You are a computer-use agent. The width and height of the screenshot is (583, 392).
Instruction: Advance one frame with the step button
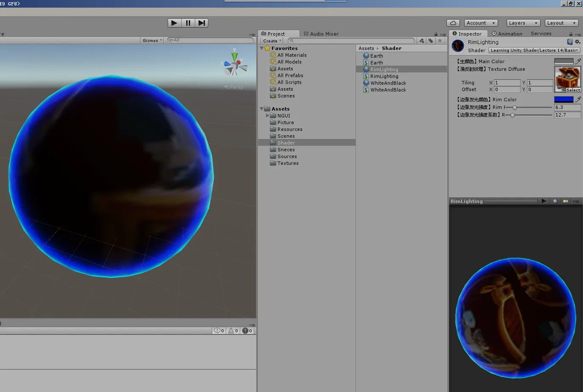pos(202,23)
